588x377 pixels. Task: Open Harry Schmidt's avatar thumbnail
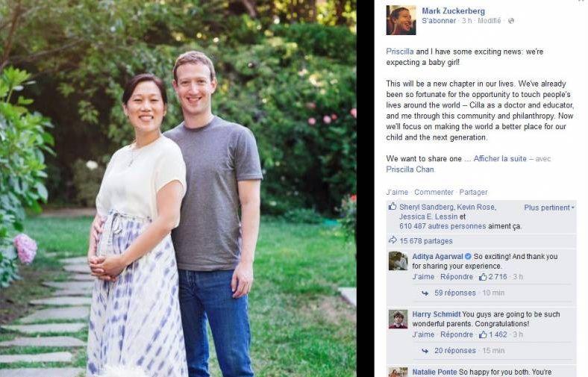tap(398, 319)
